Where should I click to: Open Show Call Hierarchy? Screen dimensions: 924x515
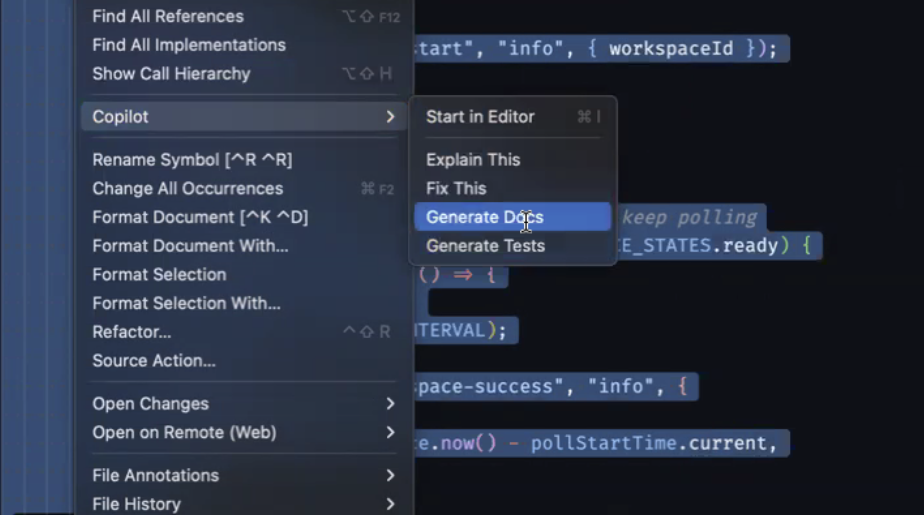[x=171, y=74]
